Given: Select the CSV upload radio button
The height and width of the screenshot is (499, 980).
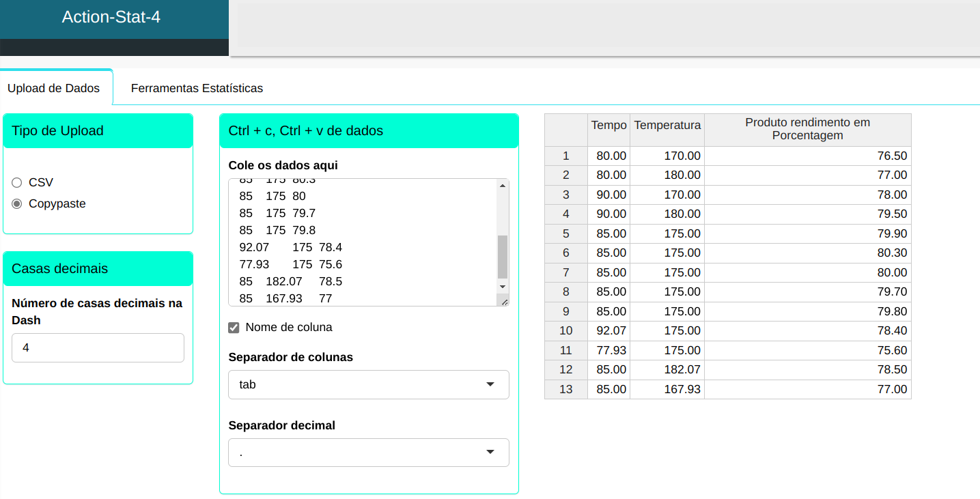Looking at the screenshot, I should (x=17, y=182).
